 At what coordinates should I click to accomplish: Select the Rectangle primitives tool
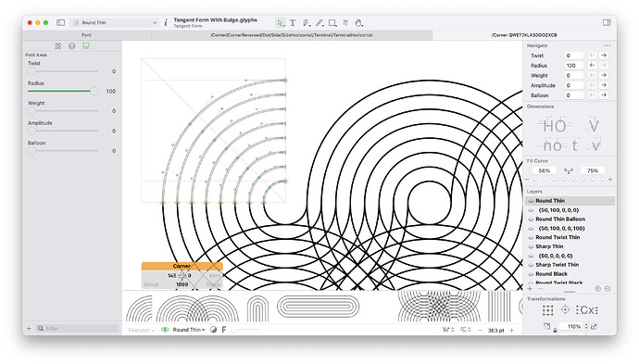click(332, 23)
